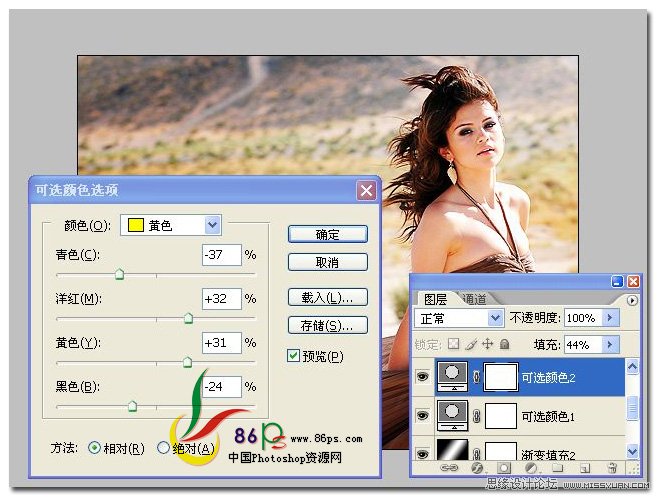Hide the 可选颜色2 layer eye icon
Viewport: 660px width, 500px height.
tap(423, 376)
